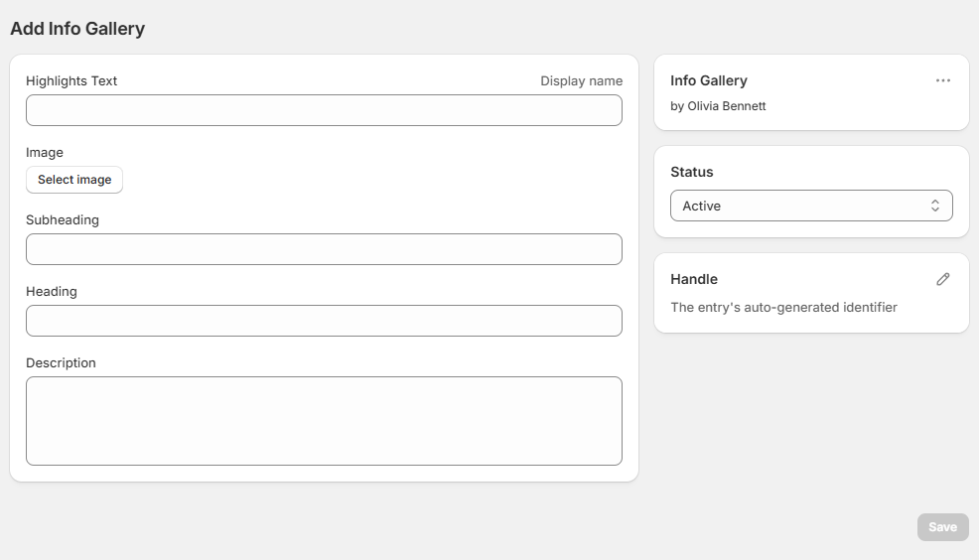This screenshot has height=560, width=979.
Task: Click the Save button
Action: pyautogui.click(x=941, y=527)
